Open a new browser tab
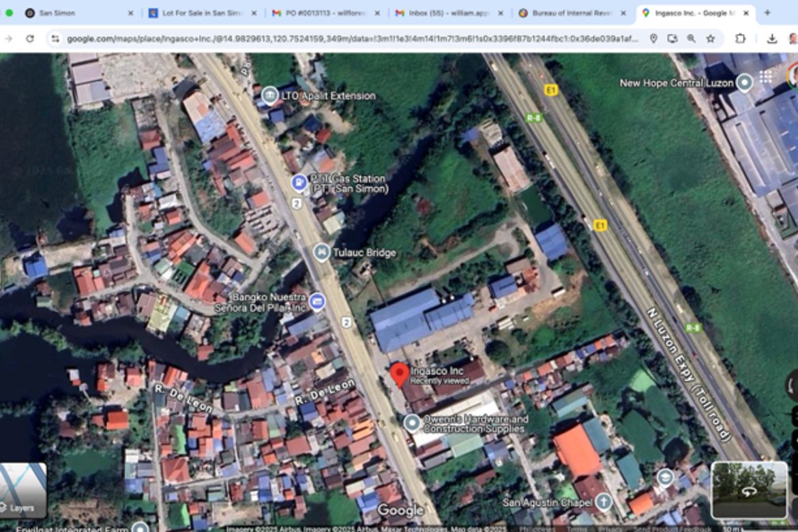Viewport: 798px width, 532px height. point(767,13)
